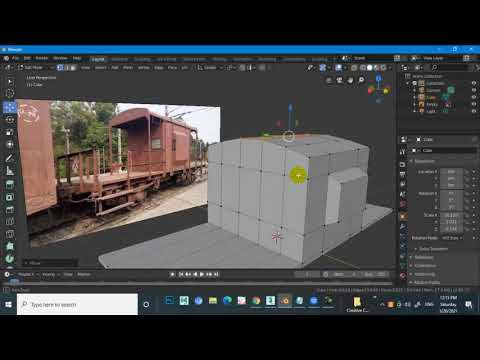Switch to the Layout workspace tab
This screenshot has height=360, width=480.
[98, 59]
